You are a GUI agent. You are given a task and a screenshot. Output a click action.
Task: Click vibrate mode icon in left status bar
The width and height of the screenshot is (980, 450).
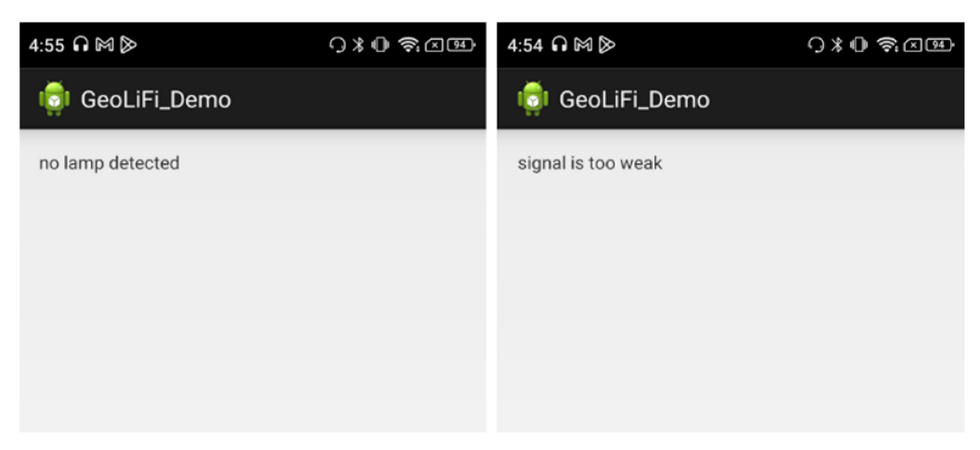click(x=380, y=44)
